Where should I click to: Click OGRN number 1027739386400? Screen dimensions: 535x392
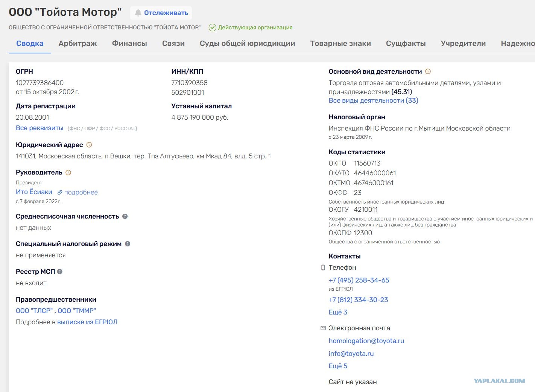(x=40, y=83)
